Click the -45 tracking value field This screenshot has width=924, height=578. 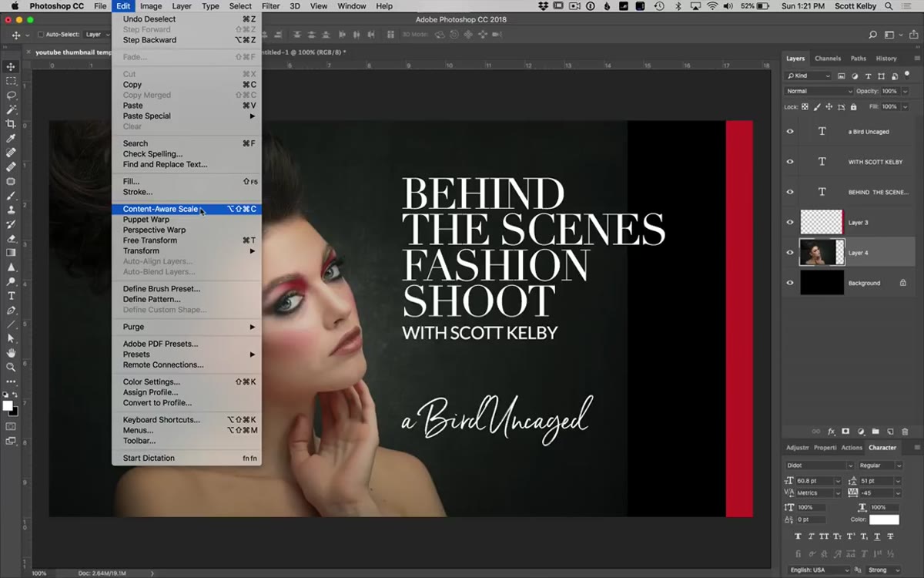(x=875, y=492)
